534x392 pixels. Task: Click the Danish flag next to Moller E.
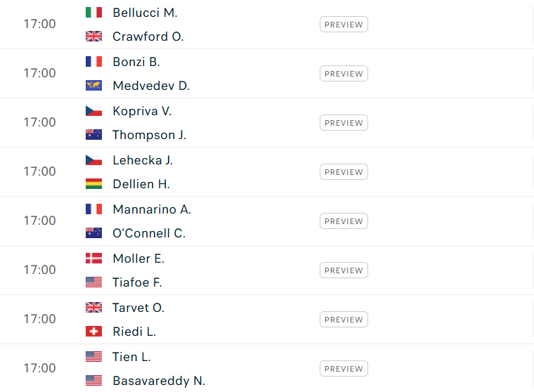(93, 259)
